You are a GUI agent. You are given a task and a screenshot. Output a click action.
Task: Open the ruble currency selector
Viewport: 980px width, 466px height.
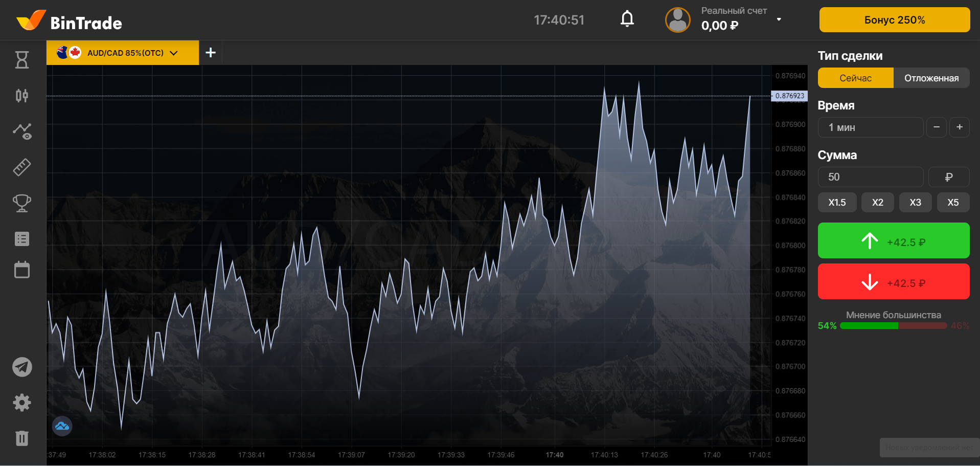pos(948,177)
